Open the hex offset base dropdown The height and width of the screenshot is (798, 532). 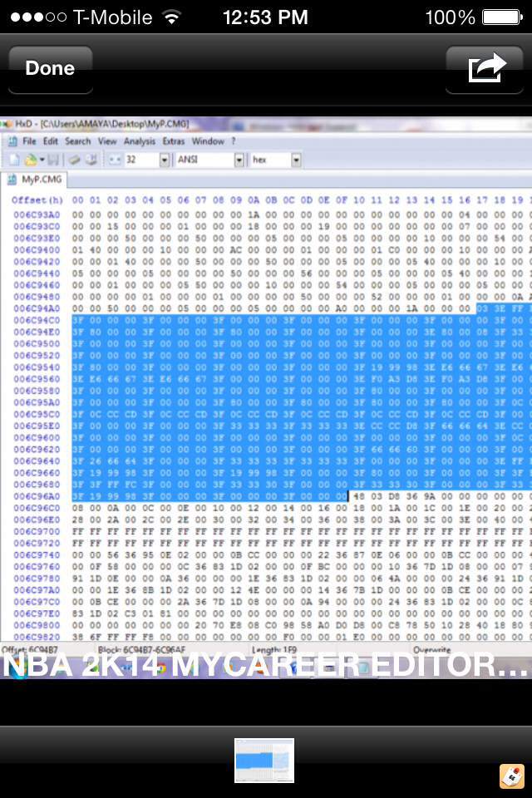point(296,160)
